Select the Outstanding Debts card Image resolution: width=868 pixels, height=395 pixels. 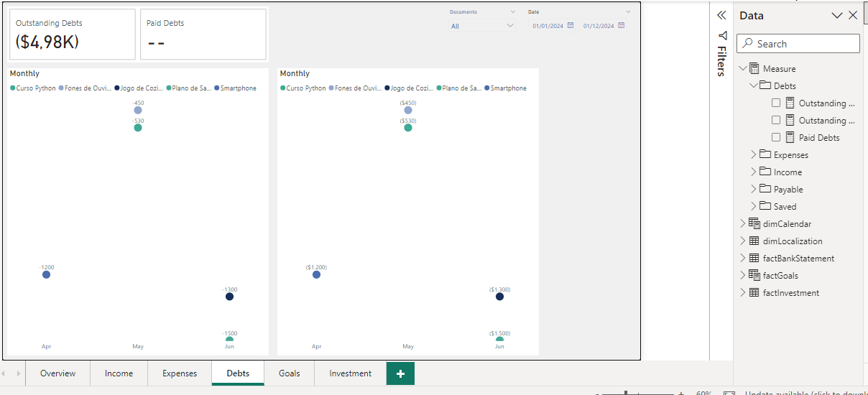pos(72,34)
